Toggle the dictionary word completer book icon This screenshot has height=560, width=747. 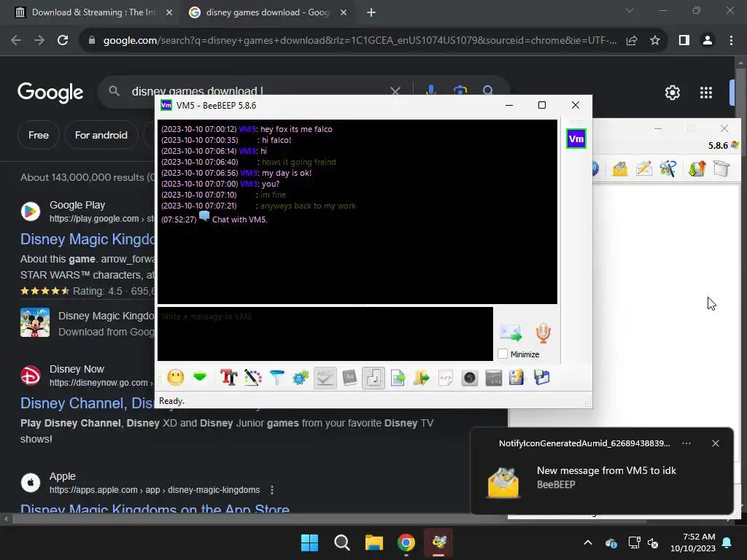349,378
